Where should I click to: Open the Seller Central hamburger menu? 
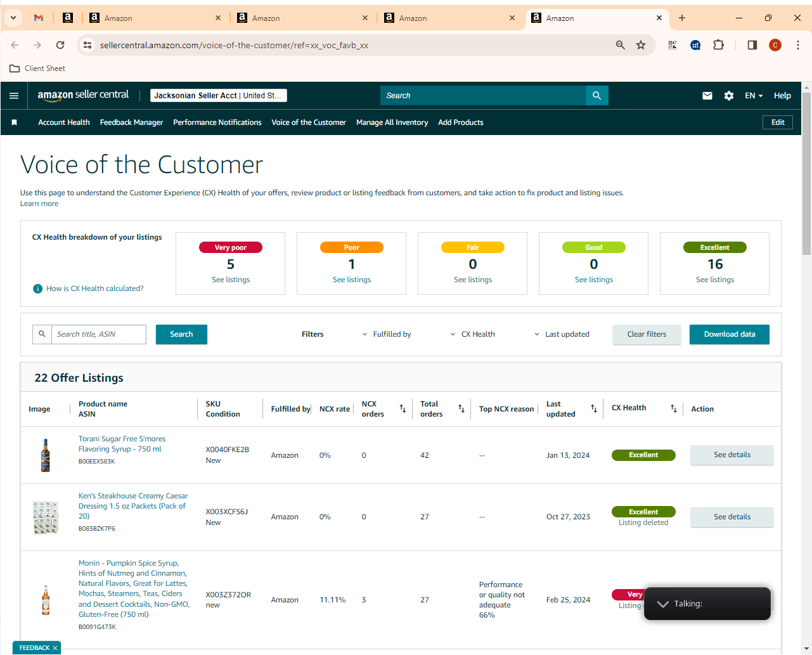pos(14,96)
